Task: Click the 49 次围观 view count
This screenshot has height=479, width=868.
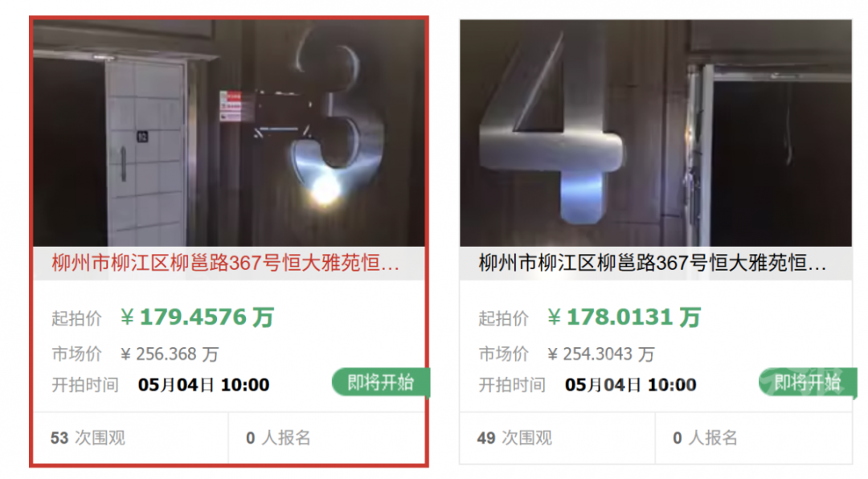Action: [515, 438]
